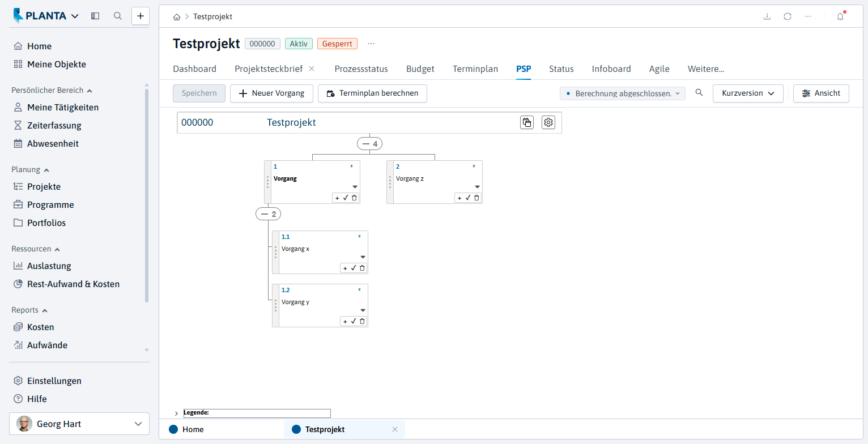868x444 pixels.
Task: Open the Kurzversion dropdown
Action: point(748,93)
